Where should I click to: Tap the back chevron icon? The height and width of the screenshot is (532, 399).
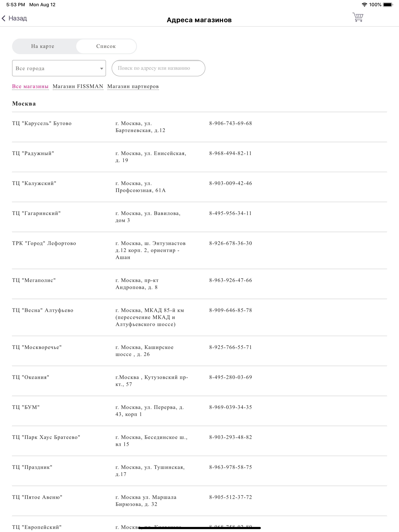tap(4, 18)
